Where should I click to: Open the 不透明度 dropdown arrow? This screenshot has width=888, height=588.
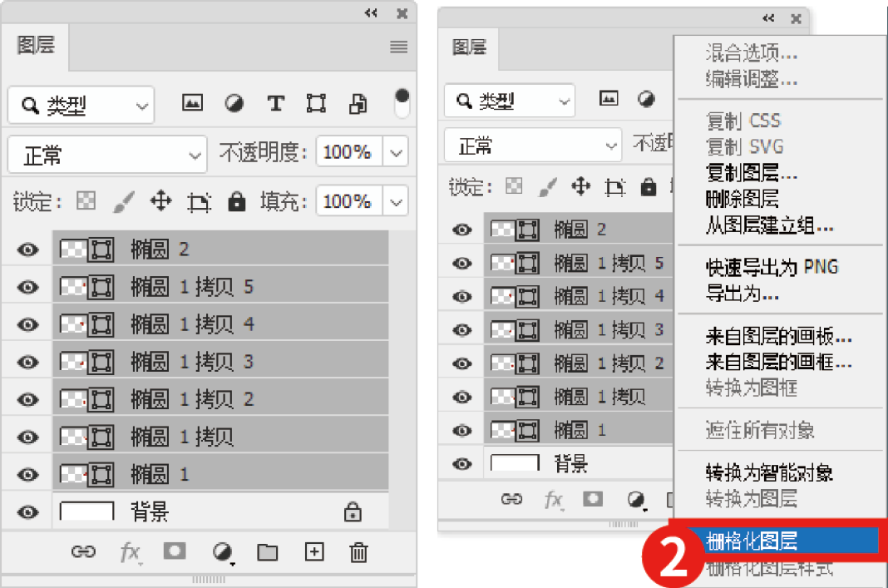(397, 153)
